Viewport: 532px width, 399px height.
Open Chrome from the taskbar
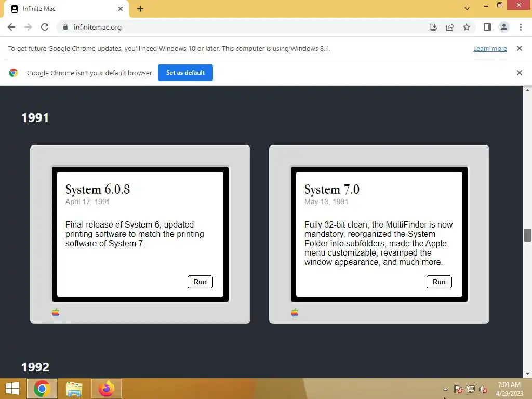click(x=42, y=389)
